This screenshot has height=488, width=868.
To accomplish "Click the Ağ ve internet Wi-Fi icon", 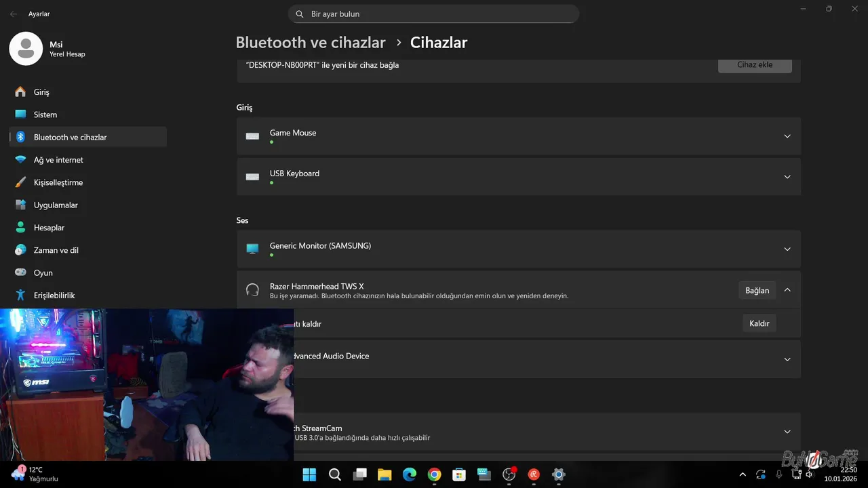I will click(20, 160).
